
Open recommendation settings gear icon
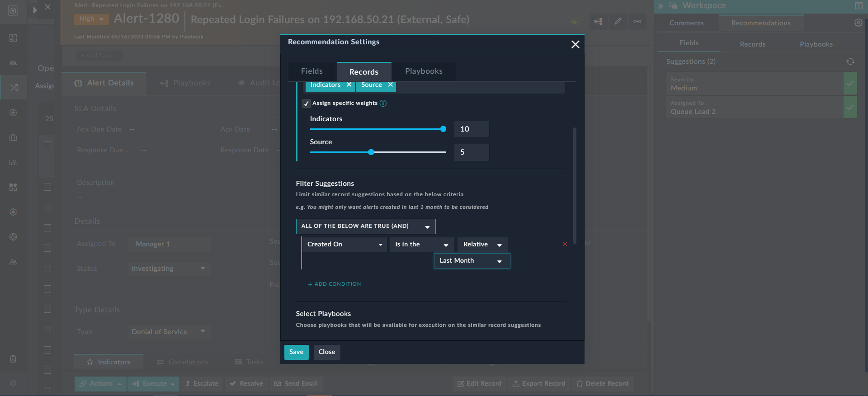click(x=858, y=23)
